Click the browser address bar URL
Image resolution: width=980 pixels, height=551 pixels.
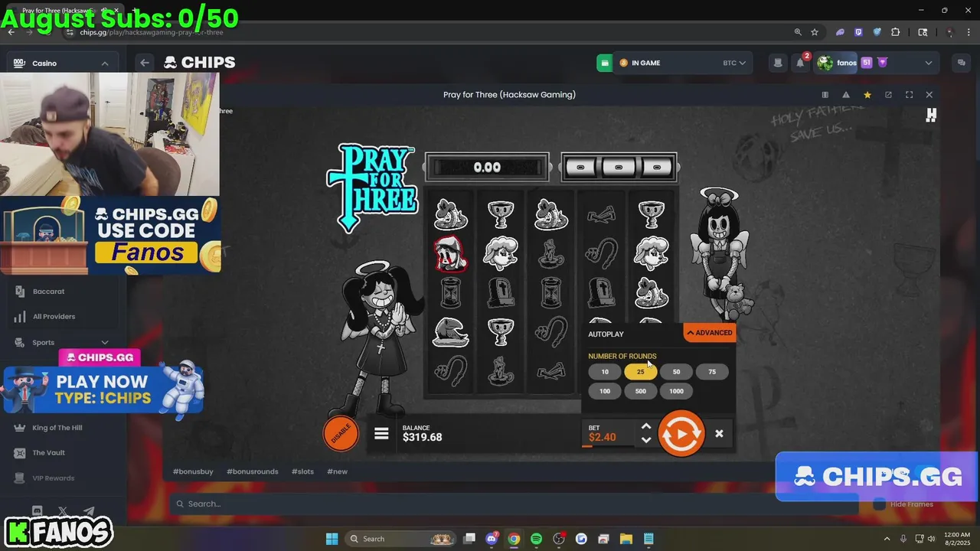(152, 32)
